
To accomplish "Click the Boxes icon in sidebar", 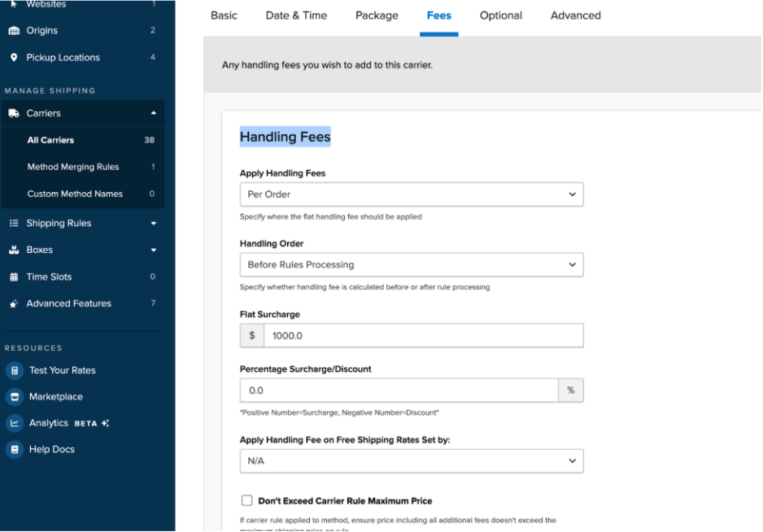I will [x=14, y=251].
